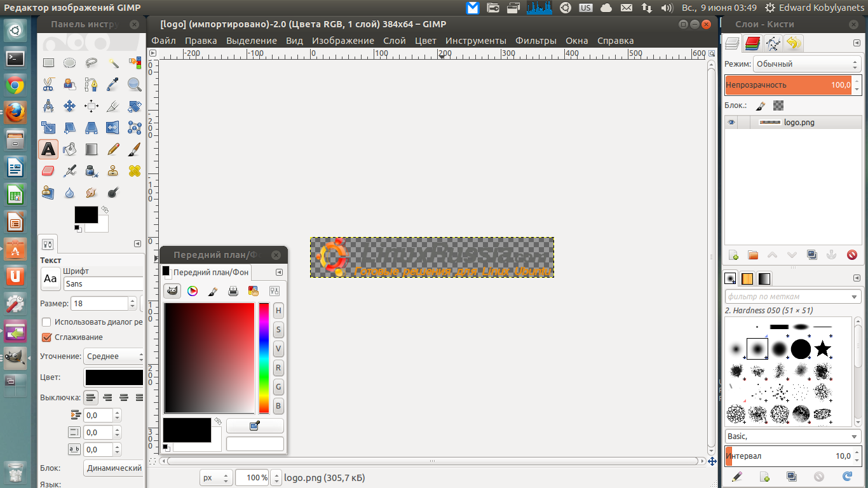Viewport: 868px width, 488px height.
Task: Click the 'Aa' font preview button
Action: click(50, 279)
